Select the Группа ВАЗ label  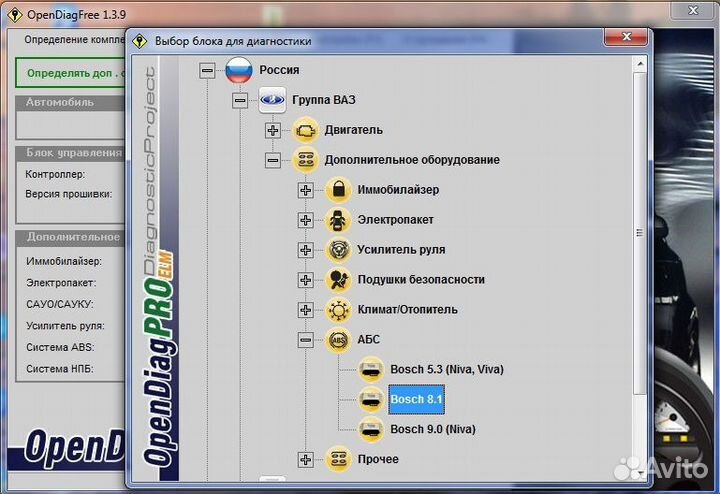click(x=324, y=100)
